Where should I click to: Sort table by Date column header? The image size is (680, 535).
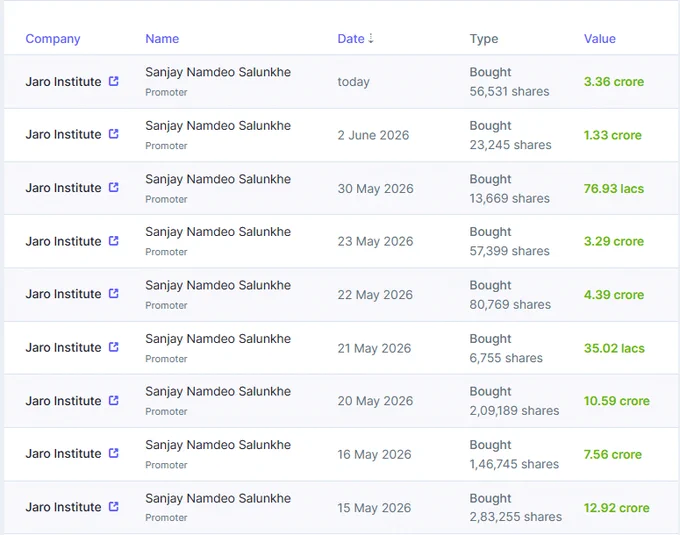[x=351, y=39]
